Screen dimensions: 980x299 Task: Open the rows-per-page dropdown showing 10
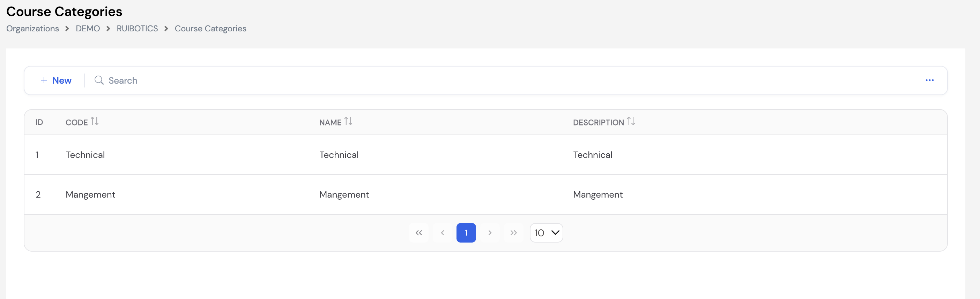[x=546, y=232]
